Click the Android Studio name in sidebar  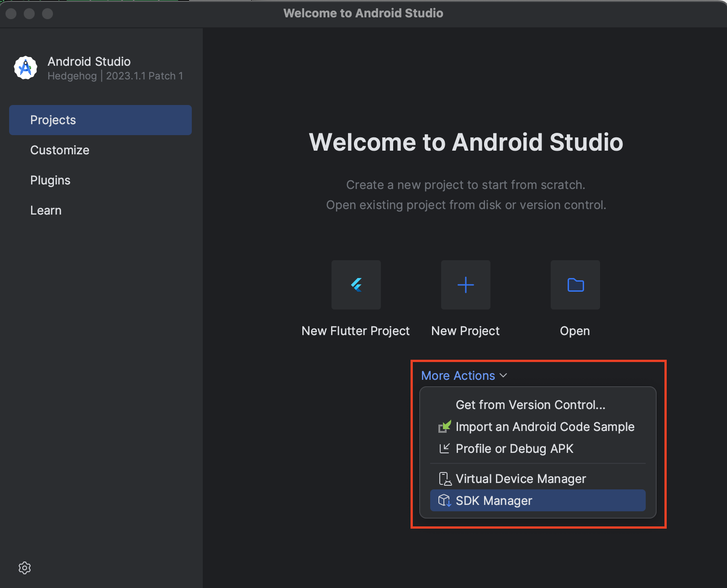click(89, 61)
